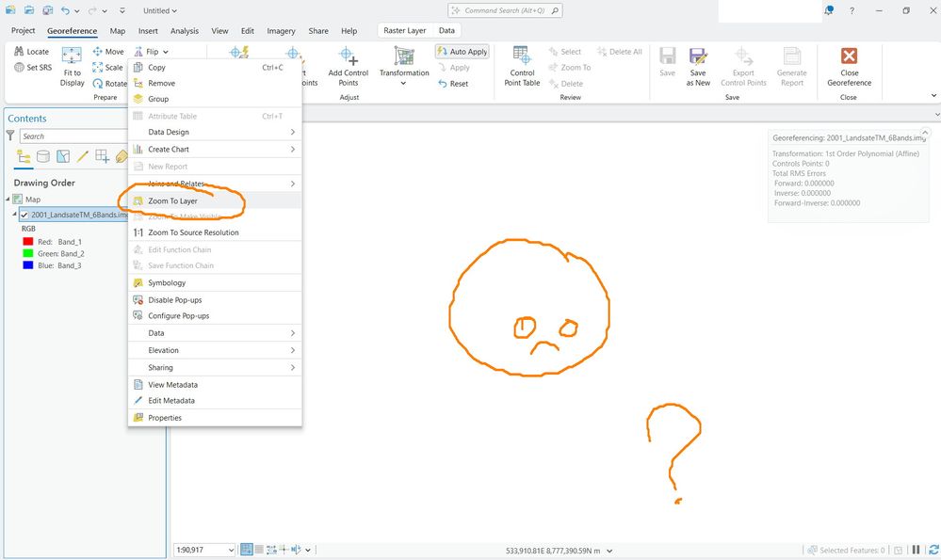Open the Project tab
The height and width of the screenshot is (560, 941).
coord(23,30)
